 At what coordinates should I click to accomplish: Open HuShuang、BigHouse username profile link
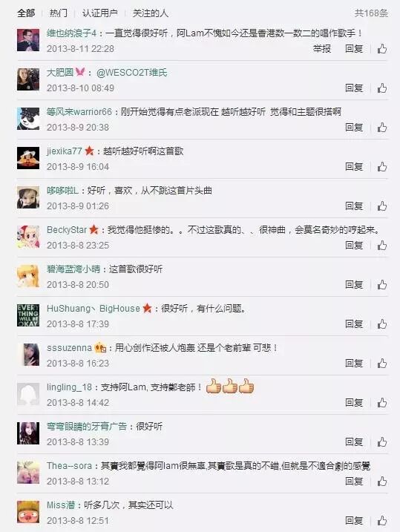(x=94, y=309)
